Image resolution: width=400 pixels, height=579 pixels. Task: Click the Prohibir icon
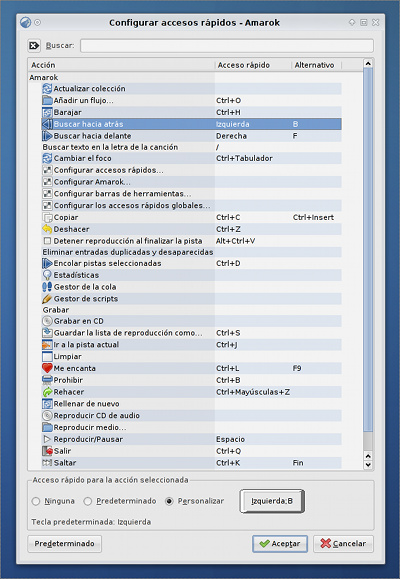click(47, 380)
